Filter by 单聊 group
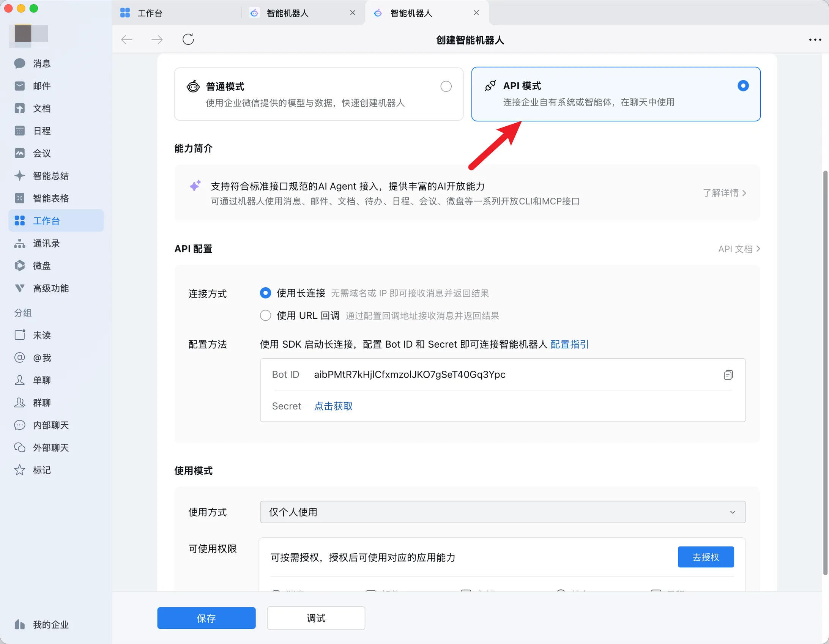Image resolution: width=829 pixels, height=644 pixels. pyautogui.click(x=56, y=380)
